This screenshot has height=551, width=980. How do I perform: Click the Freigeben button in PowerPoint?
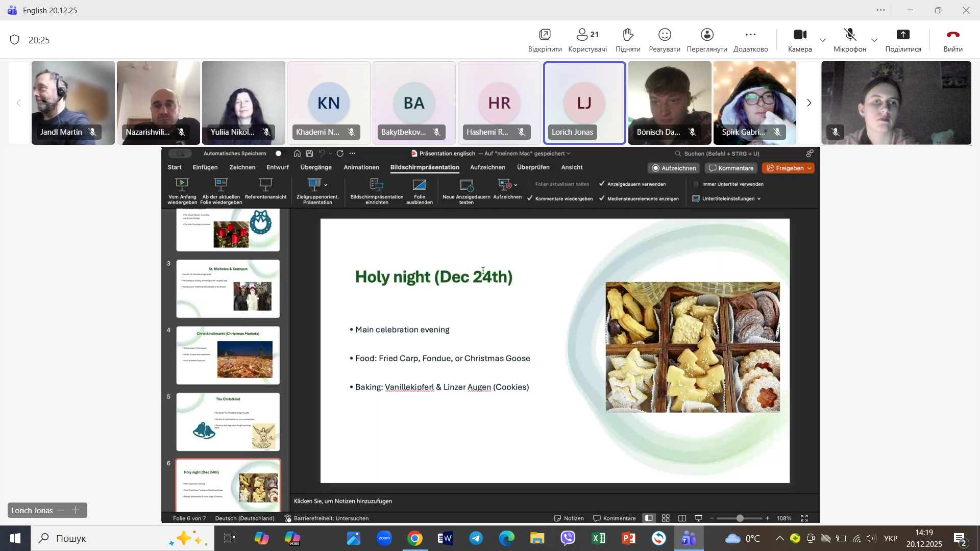785,168
